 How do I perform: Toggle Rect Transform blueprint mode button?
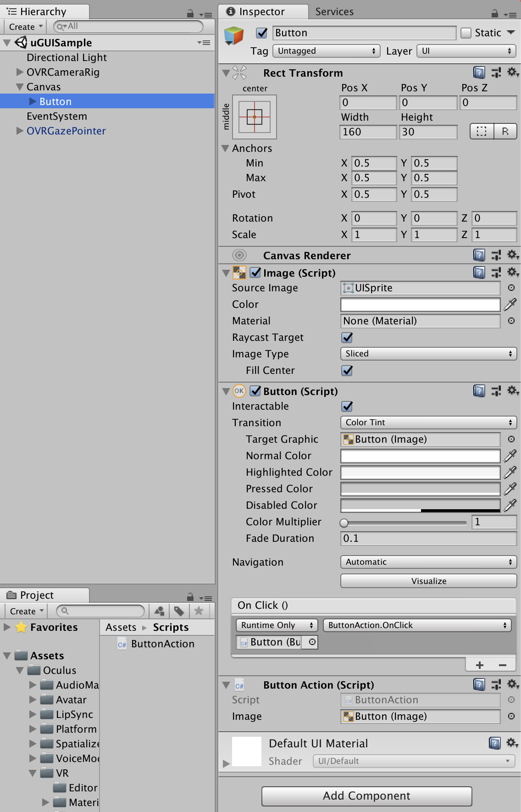tap(482, 132)
